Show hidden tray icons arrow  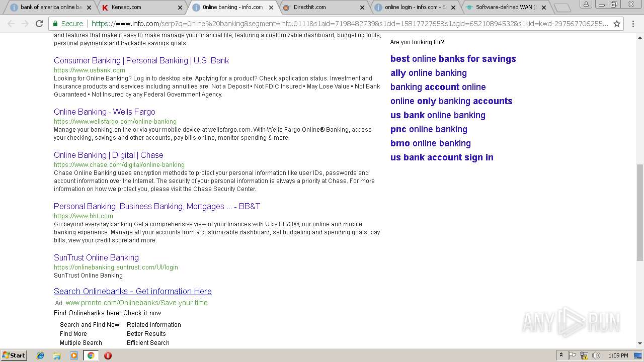[561, 355]
